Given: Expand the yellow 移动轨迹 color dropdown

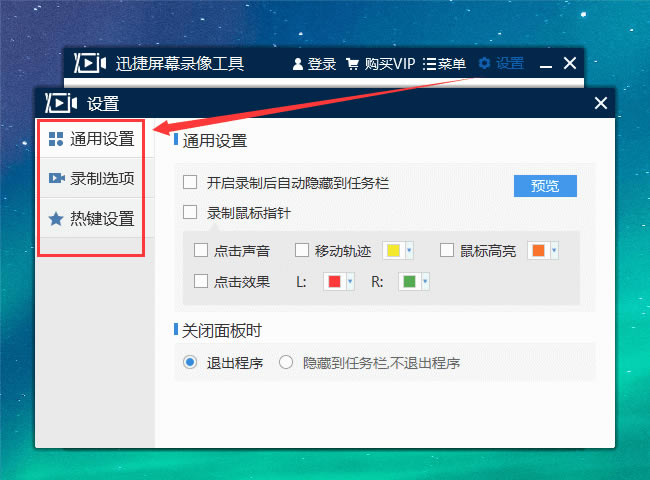Looking at the screenshot, I should tap(410, 251).
